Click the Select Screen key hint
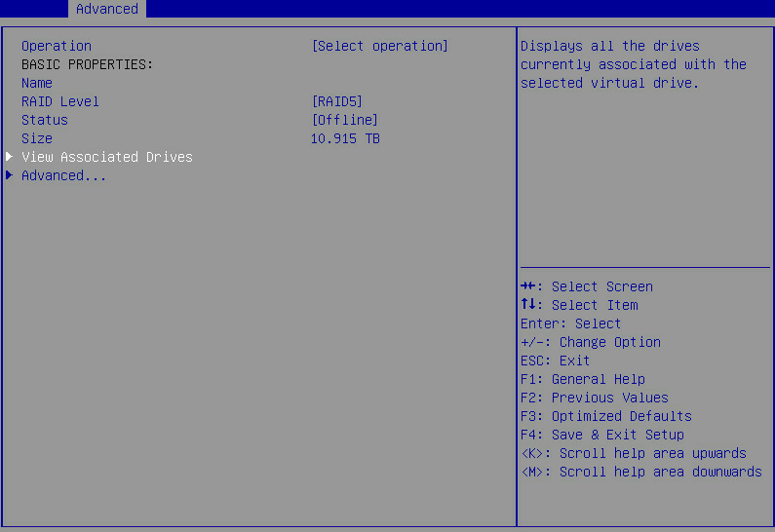Screen dimensions: 775x532 [587, 286]
